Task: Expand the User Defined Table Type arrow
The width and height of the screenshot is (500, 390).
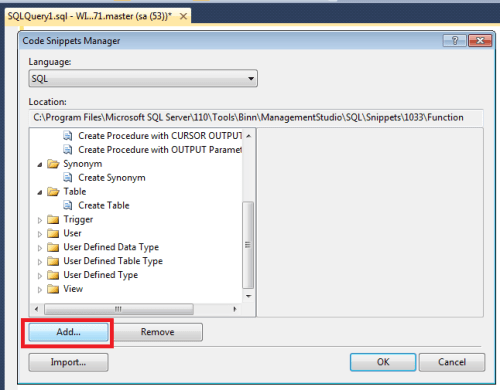Action: point(40,262)
